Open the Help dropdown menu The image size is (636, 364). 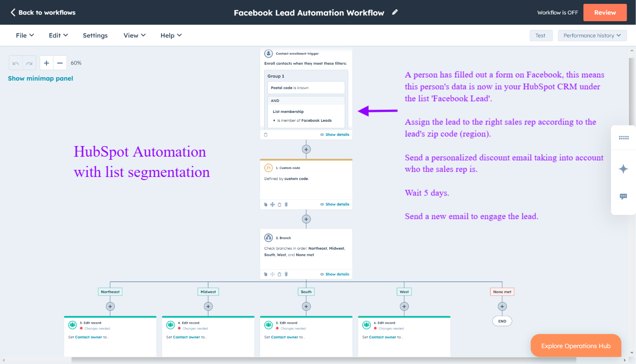coord(171,35)
